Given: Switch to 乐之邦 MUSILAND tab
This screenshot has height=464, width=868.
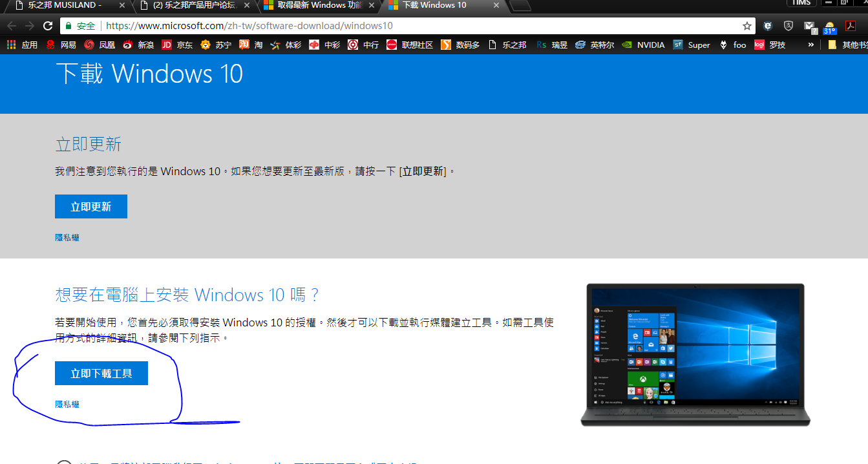Looking at the screenshot, I should click(65, 5).
